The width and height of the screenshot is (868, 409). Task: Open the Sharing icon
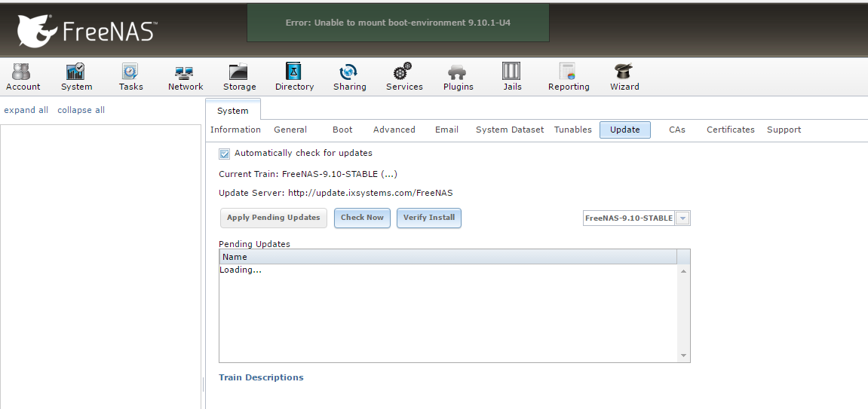click(x=348, y=72)
